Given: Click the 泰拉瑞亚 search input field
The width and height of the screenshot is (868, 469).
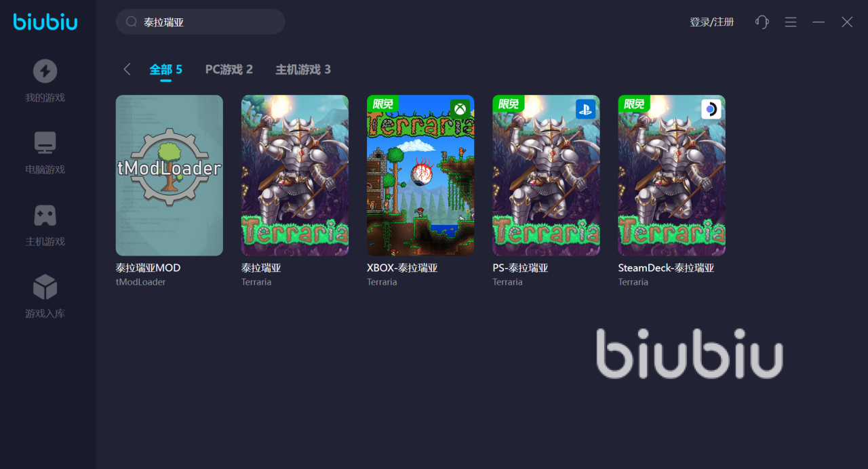Looking at the screenshot, I should click(x=201, y=22).
